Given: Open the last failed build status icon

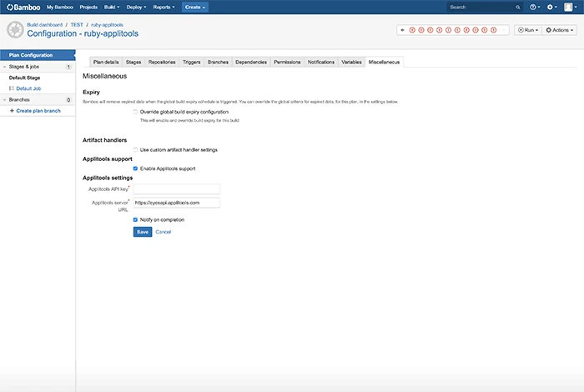Looking at the screenshot, I should [x=494, y=30].
